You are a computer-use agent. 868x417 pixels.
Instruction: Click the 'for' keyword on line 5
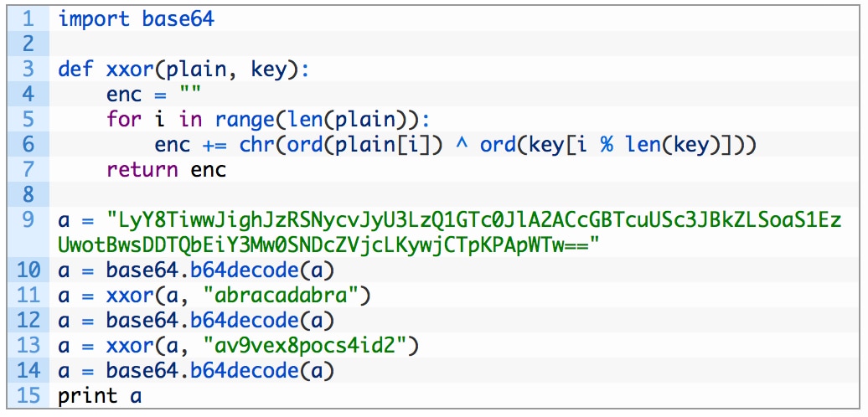[124, 119]
